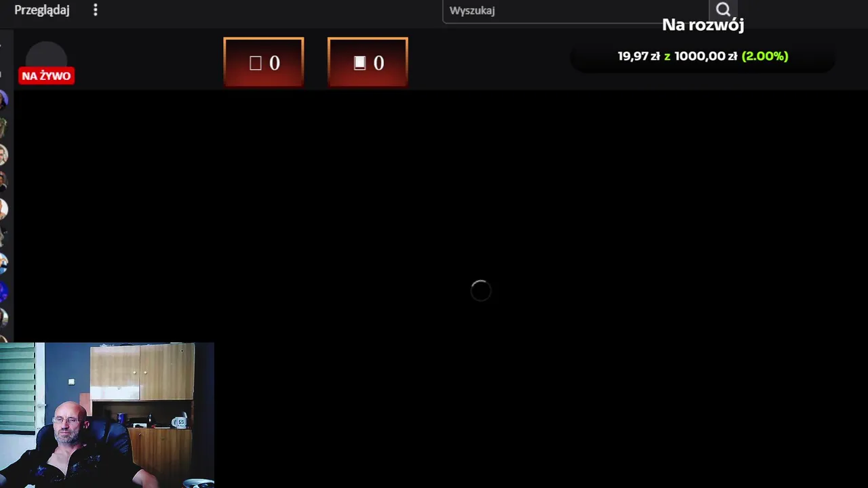868x488 pixels.
Task: Click the 19,97 zł z 1000,00 zł goal bar
Action: pyautogui.click(x=703, y=56)
